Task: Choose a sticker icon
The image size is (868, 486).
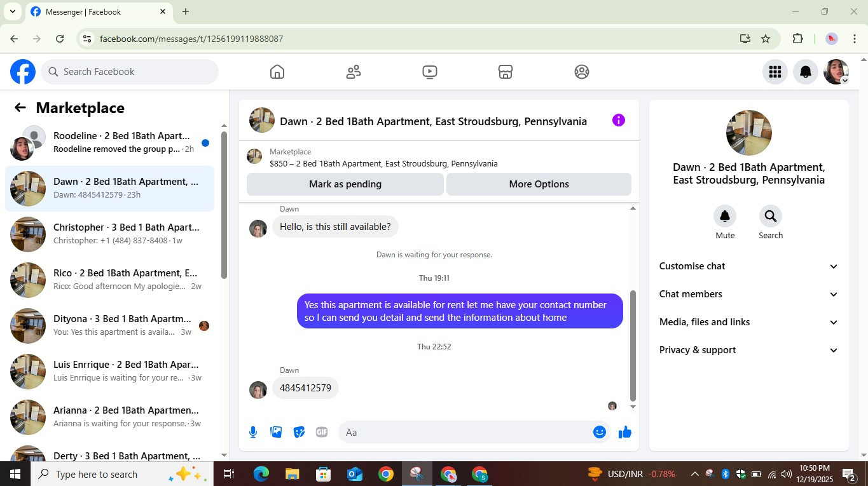Action: tap(299, 432)
